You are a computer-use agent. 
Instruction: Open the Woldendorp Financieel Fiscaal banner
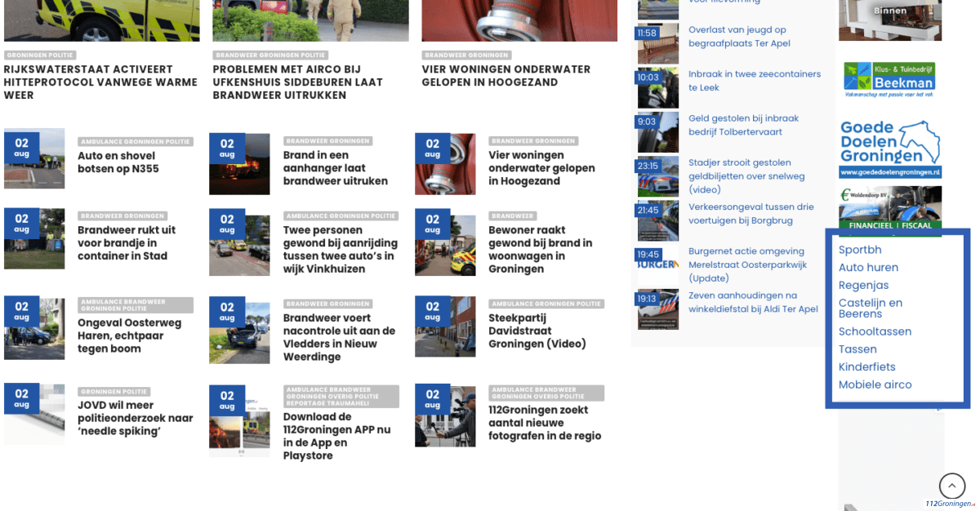[890, 211]
